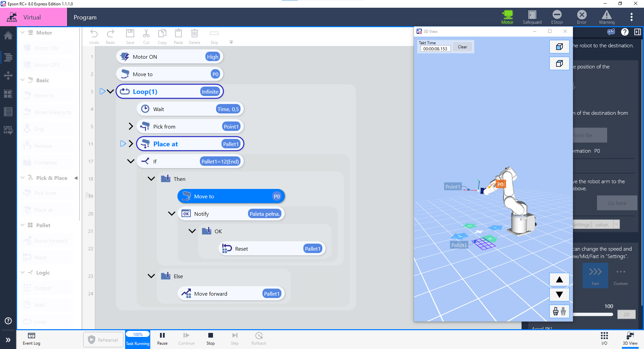The image size is (644, 349).
Task: Collapse the Basic category in palette
Action: [x=22, y=80]
